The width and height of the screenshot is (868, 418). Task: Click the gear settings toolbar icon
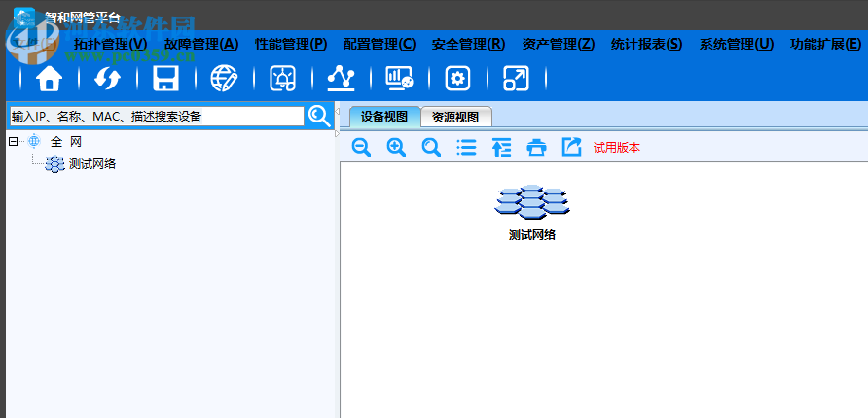tap(457, 79)
